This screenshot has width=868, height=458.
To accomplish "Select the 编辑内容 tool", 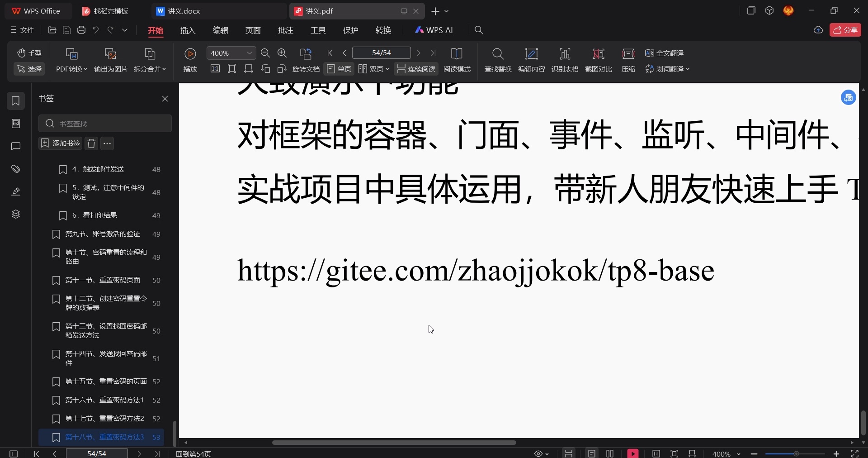I will point(531,60).
